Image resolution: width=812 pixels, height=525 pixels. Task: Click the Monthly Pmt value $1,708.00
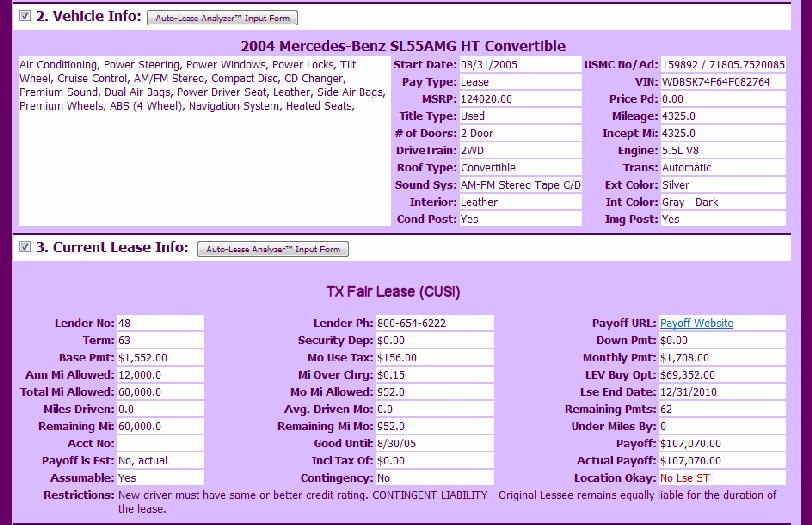click(722, 357)
